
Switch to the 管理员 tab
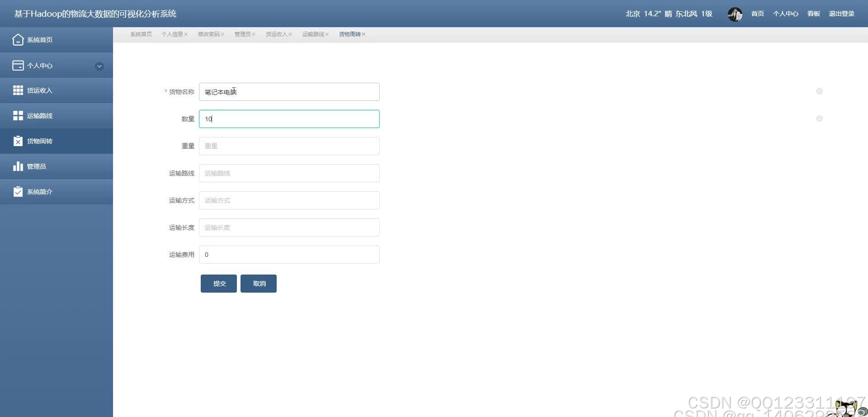(x=242, y=34)
